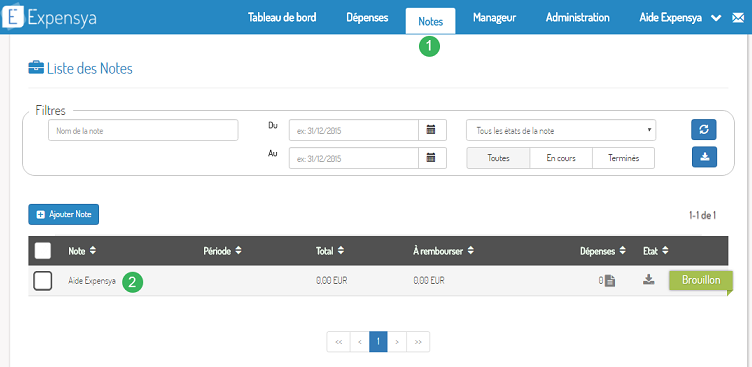Screen dimensions: 752x367
Task: Open the Du calendar picker icon
Action: point(431,130)
